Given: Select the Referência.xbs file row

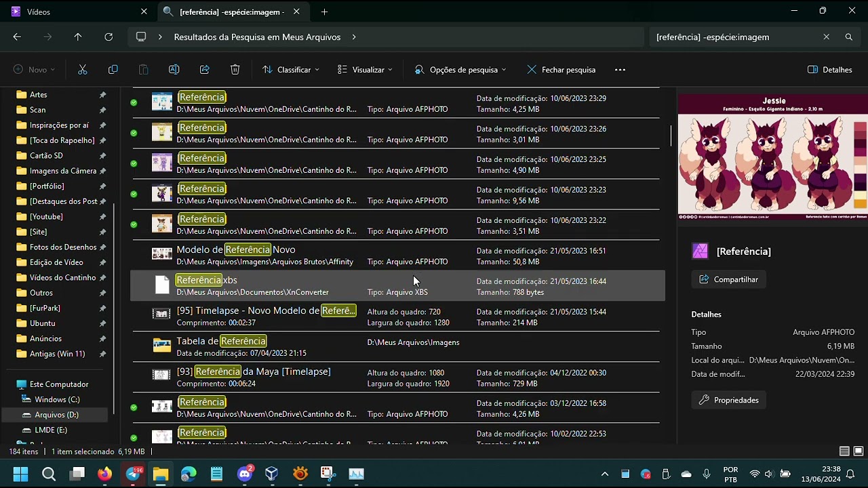Looking at the screenshot, I should pyautogui.click(x=397, y=285).
